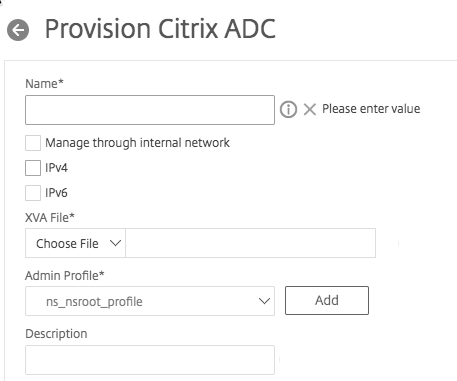The width and height of the screenshot is (457, 381).
Task: Click the IPv4 label text
Action: click(x=56, y=168)
